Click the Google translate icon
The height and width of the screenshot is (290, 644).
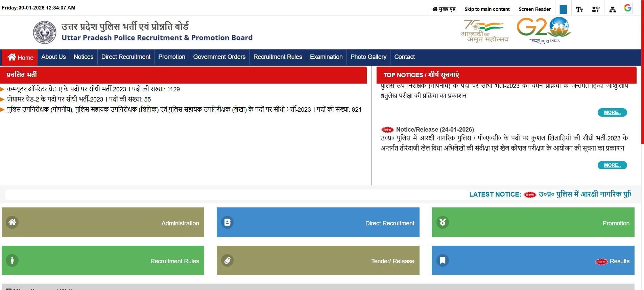point(628,8)
